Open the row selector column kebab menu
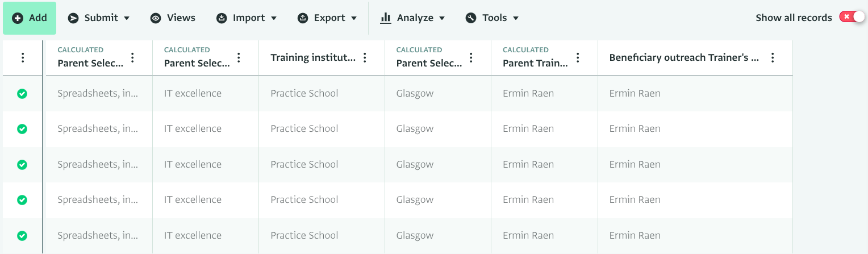868x254 pixels. click(x=23, y=57)
